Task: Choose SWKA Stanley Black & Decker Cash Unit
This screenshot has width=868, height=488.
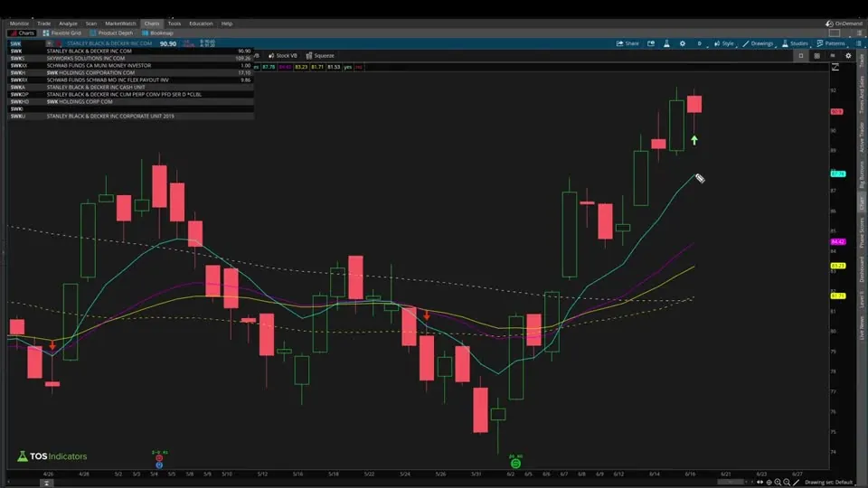Action: coord(130,87)
